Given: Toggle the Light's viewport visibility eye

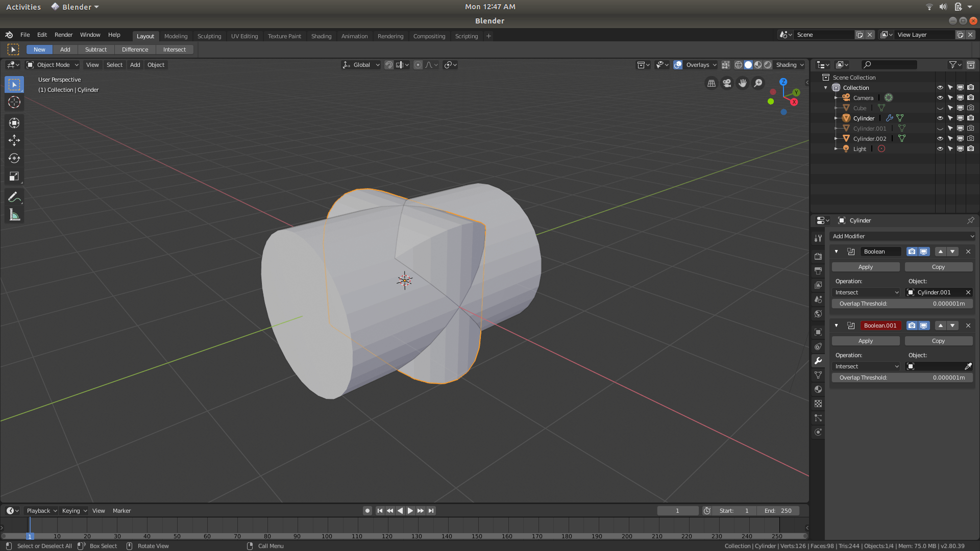Looking at the screenshot, I should (940, 148).
